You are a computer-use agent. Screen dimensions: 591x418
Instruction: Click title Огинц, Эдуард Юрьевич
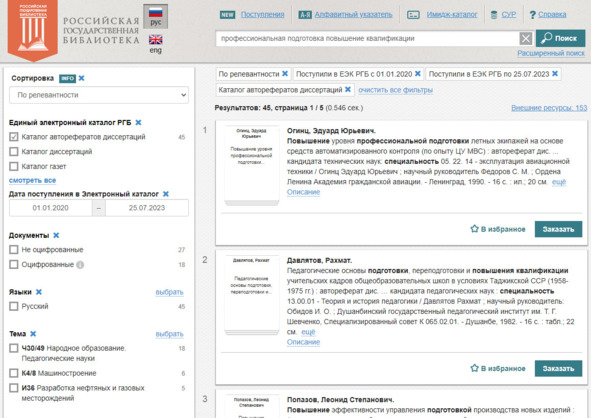point(331,131)
